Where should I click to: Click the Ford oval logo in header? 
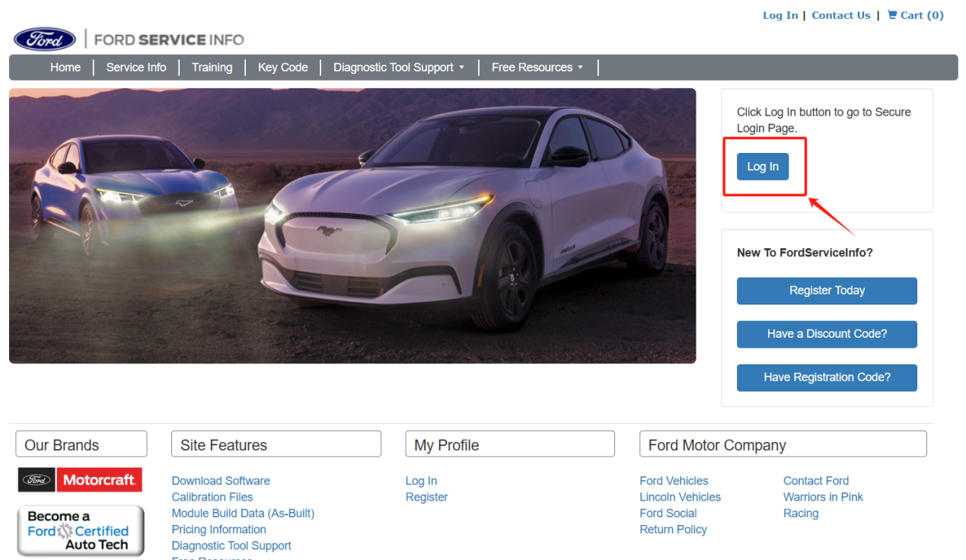[45, 39]
